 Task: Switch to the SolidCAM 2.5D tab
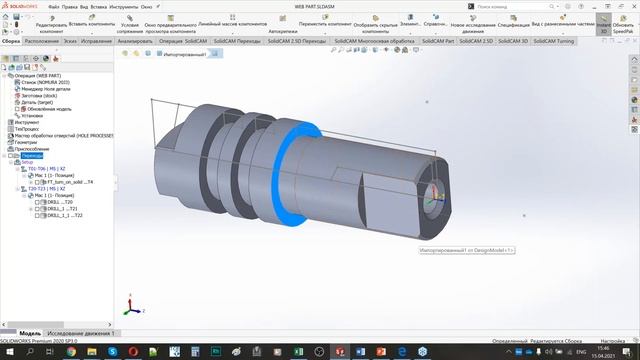[x=476, y=41]
